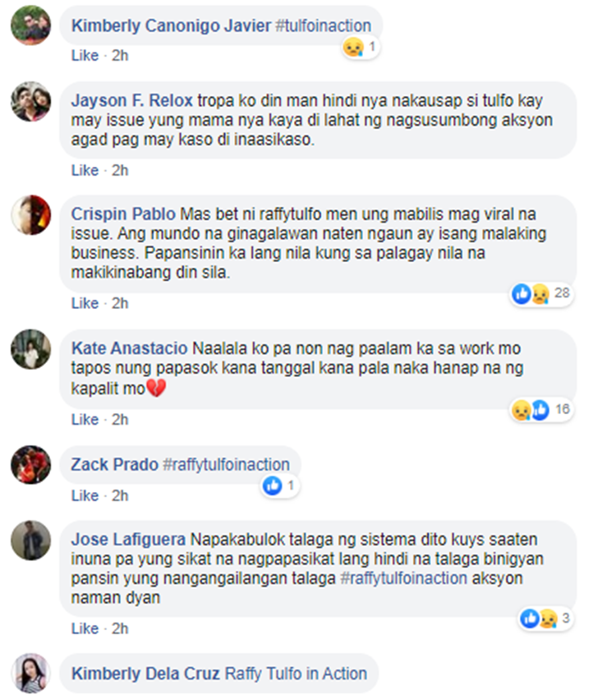
Task: Open Crispin Pablo's profile name link
Action: pos(123,214)
